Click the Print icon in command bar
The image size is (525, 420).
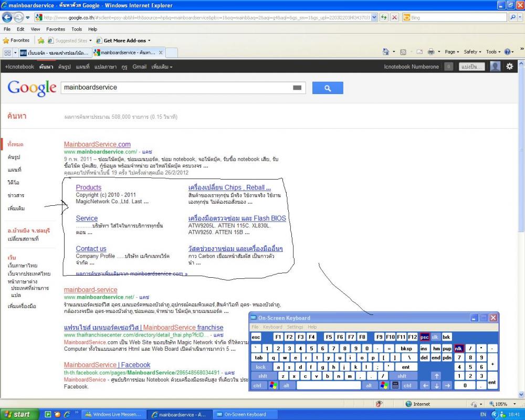(x=431, y=52)
